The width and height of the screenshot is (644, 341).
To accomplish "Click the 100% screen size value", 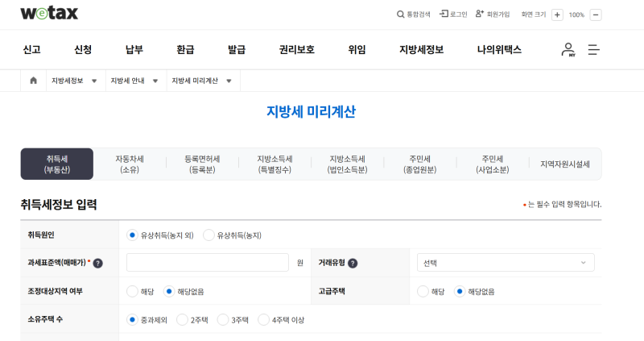I will click(x=576, y=15).
